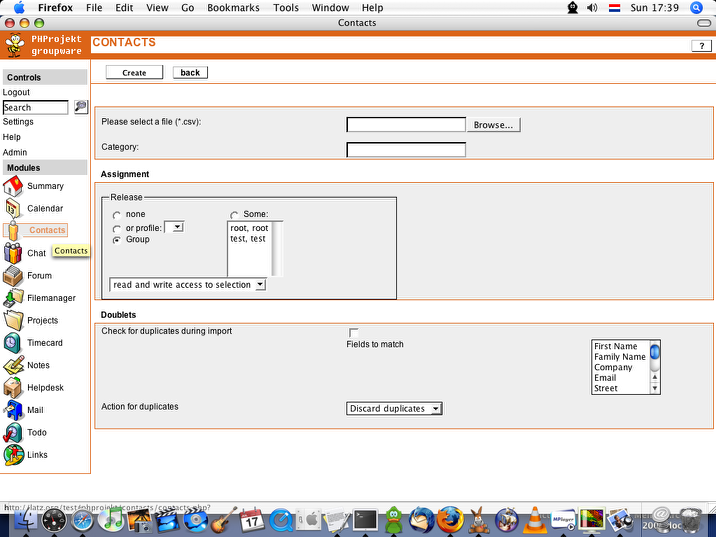Open the Bookmarks menu
Screen dimensions: 716x537
233,8
